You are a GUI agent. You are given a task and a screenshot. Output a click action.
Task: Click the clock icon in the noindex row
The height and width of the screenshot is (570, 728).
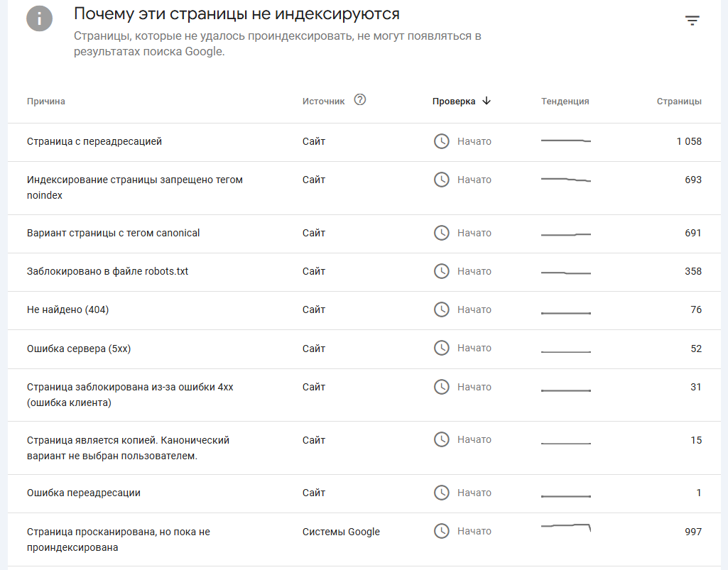[442, 180]
